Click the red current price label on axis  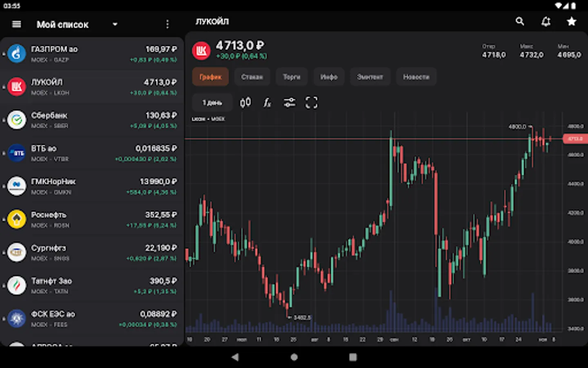tap(575, 139)
